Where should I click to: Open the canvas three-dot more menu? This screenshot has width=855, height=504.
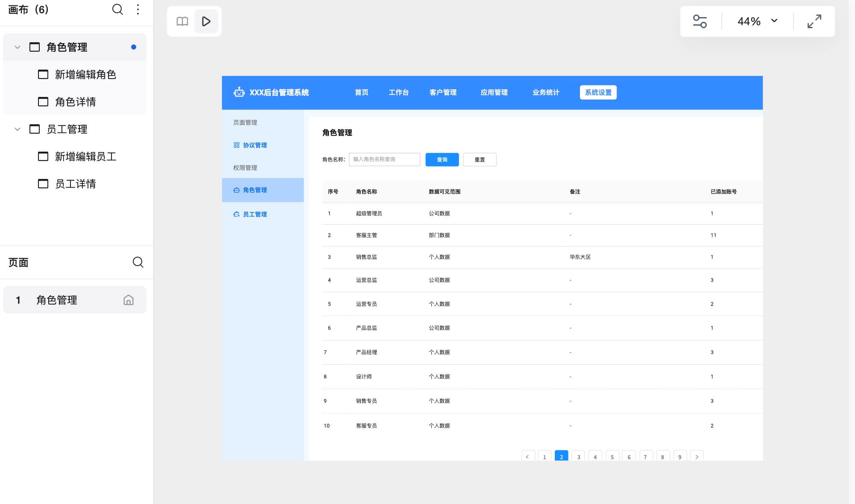pos(138,9)
